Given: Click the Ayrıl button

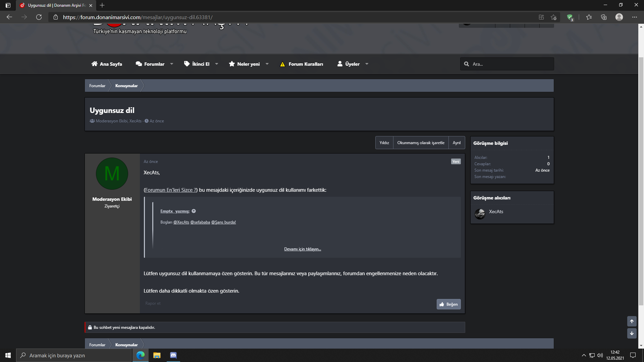Looking at the screenshot, I should [x=457, y=143].
